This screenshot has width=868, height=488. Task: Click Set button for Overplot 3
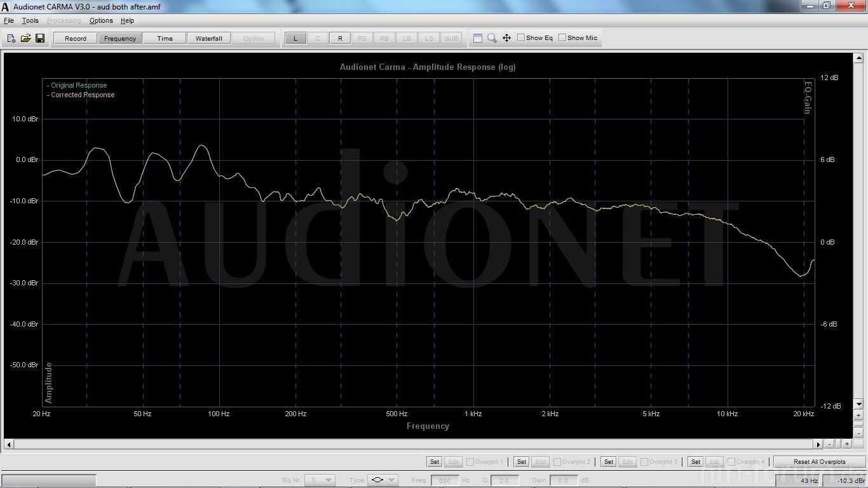pyautogui.click(x=609, y=462)
